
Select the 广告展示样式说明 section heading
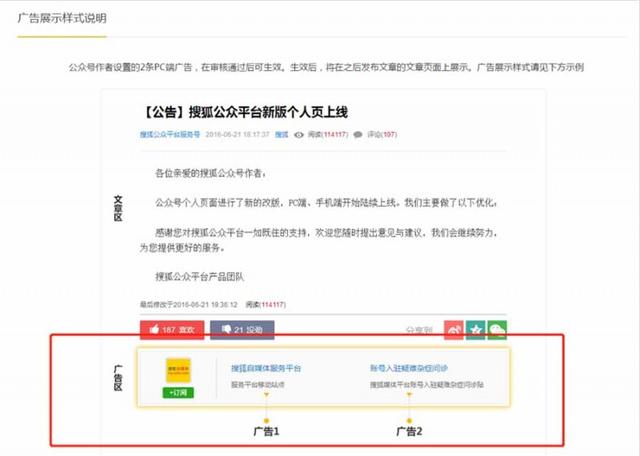tap(62, 18)
